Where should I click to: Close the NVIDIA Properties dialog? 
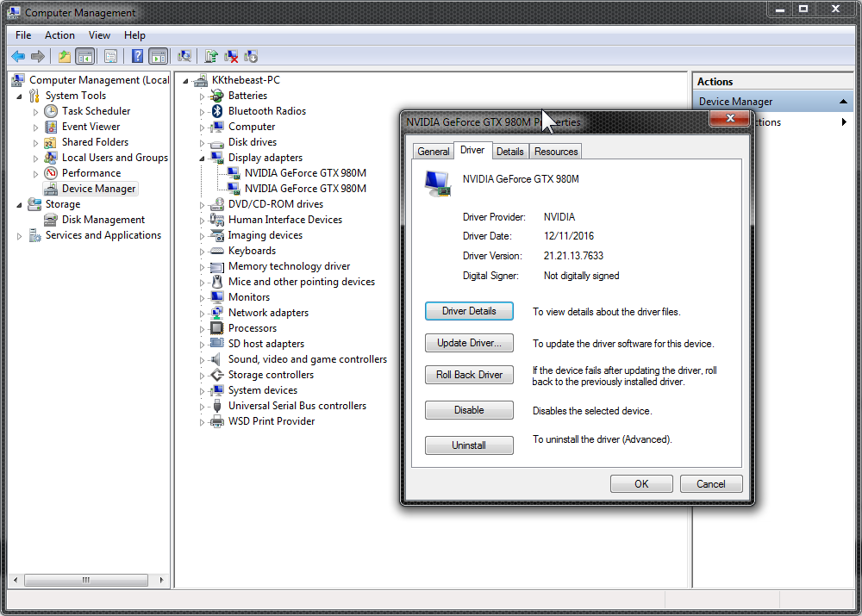click(730, 118)
